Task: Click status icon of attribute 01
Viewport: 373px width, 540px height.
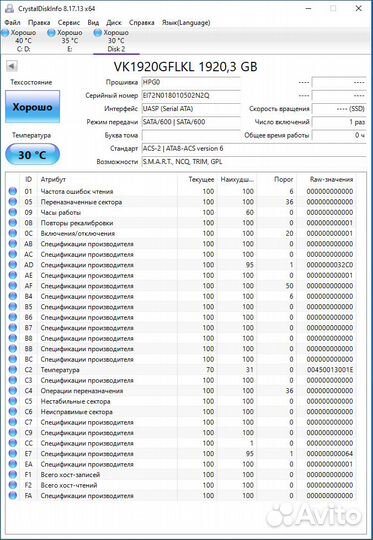Action: pos(13,191)
